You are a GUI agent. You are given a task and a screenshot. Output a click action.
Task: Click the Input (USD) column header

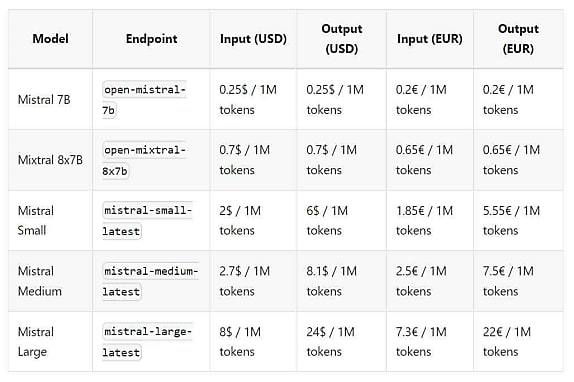click(253, 39)
